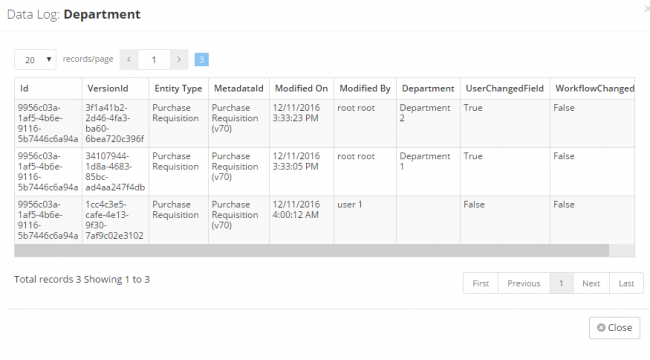Sort by the Department column header

(428, 88)
